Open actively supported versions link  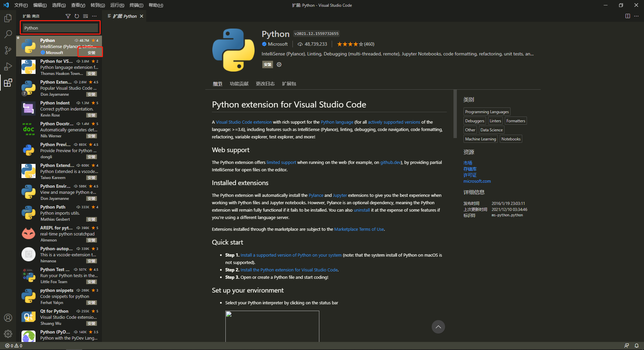(x=394, y=122)
